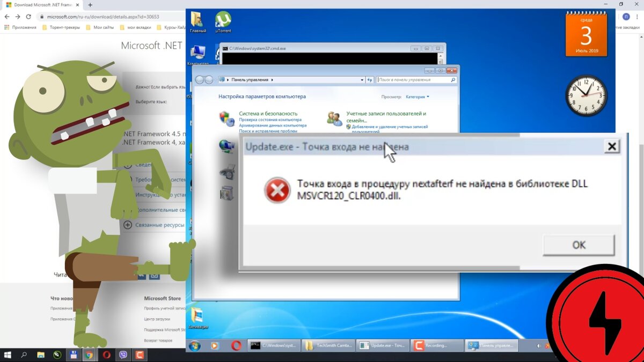Screen dimensions: 644x362
Task: Click the Back button in Control Panel
Action: [x=200, y=80]
